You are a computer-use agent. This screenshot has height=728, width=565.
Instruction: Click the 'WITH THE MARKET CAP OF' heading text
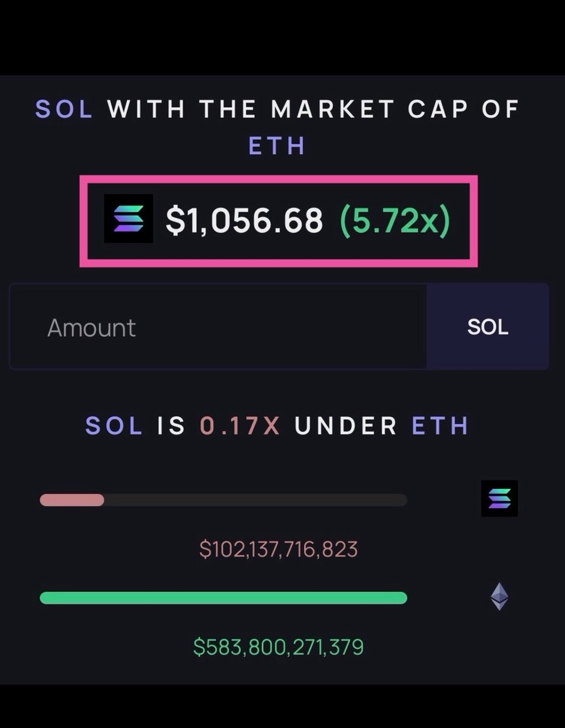pos(313,110)
